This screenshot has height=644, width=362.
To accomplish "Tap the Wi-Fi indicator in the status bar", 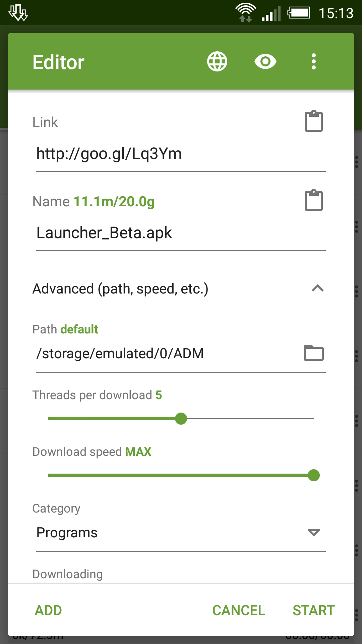I will [245, 12].
